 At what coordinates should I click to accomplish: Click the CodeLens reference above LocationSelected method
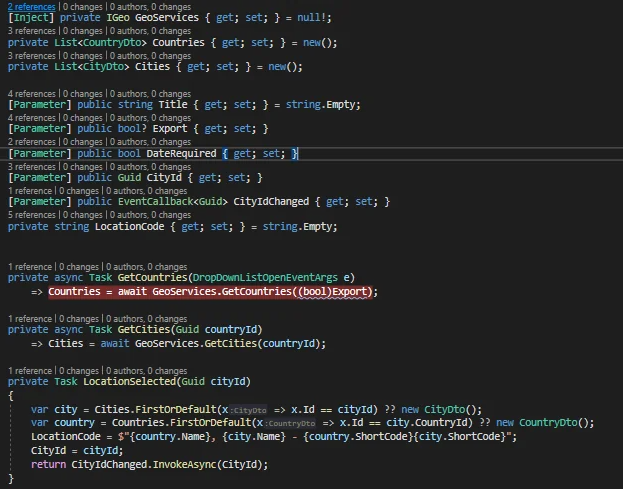pos(30,371)
